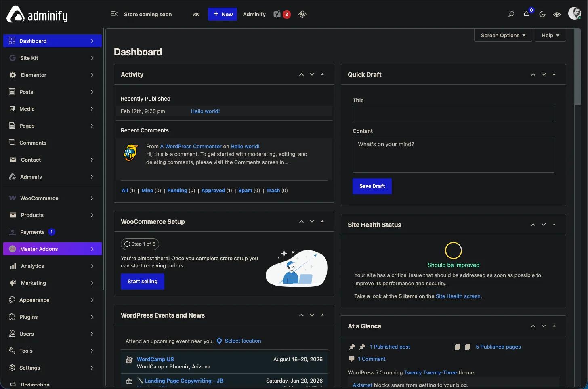The image size is (588, 389).
Task: Click the A WordPress Commenter avatar thumbnail
Action: (x=131, y=153)
